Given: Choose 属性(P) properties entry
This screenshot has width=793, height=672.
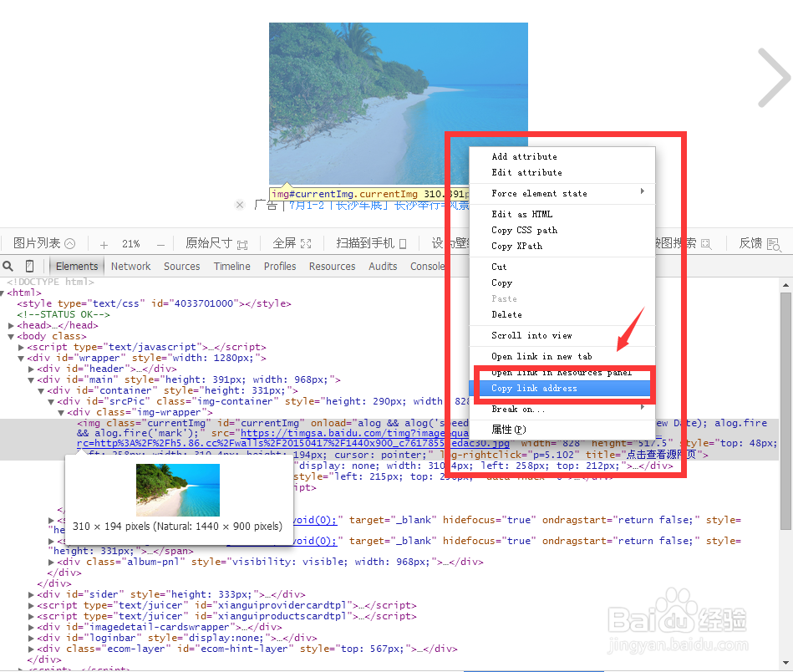Looking at the screenshot, I should tap(562, 430).
